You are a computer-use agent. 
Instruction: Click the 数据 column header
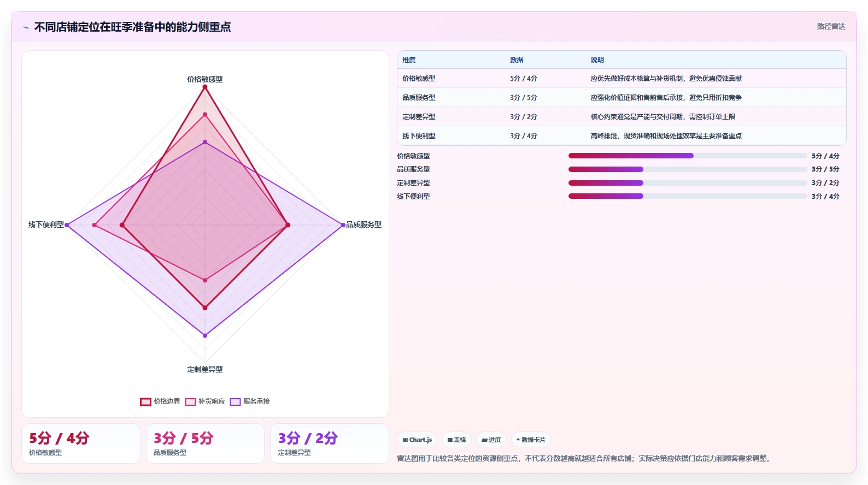pyautogui.click(x=517, y=60)
